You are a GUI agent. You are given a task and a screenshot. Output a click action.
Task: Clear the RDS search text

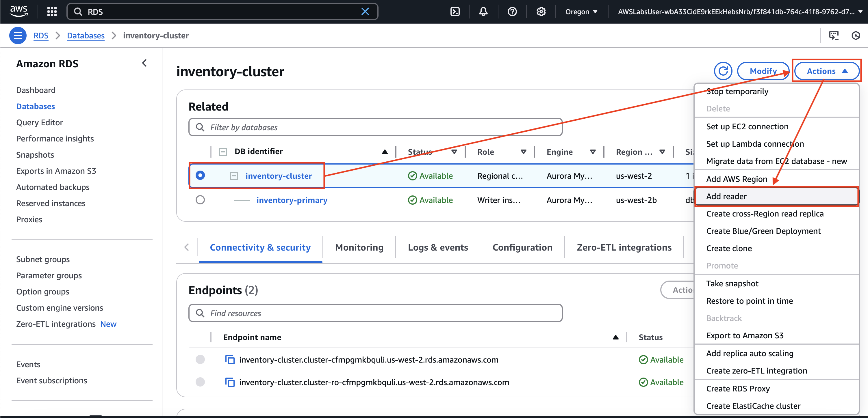coord(365,12)
